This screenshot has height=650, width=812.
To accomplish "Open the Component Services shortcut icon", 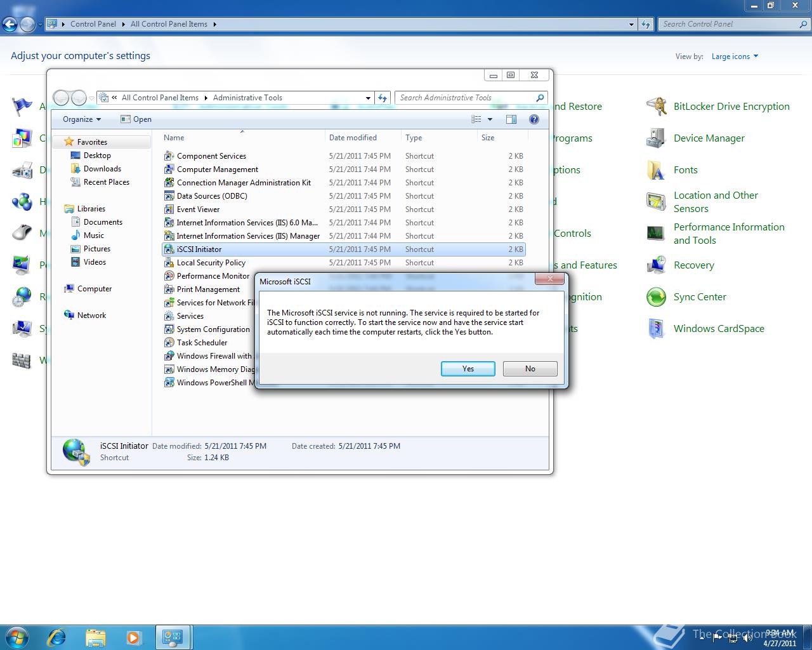I will pyautogui.click(x=169, y=156).
